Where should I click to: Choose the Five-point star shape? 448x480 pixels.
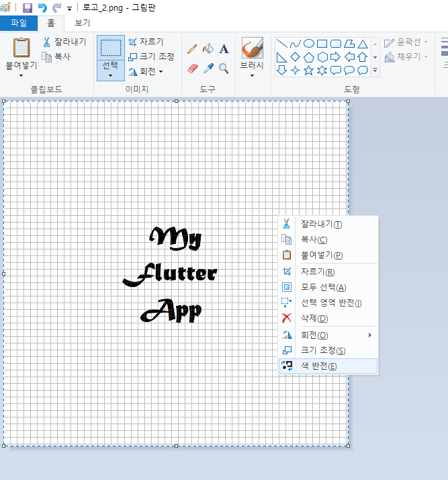308,71
